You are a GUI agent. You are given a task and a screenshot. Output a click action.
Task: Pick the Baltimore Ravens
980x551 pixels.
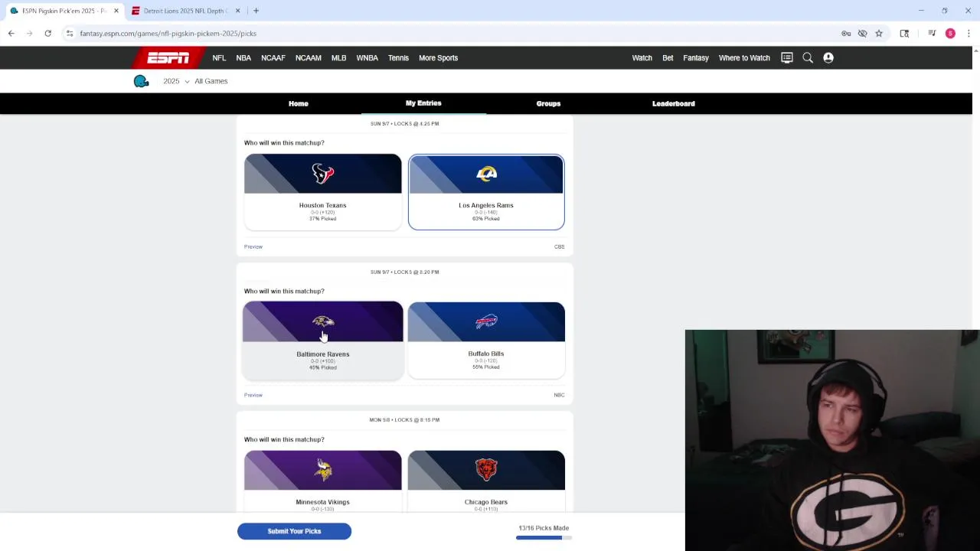[322, 340]
